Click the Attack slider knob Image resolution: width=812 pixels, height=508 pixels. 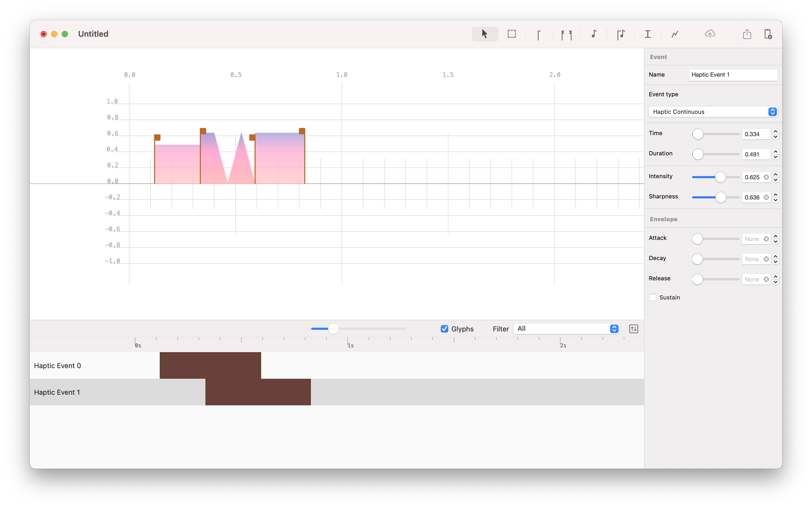[x=697, y=239]
